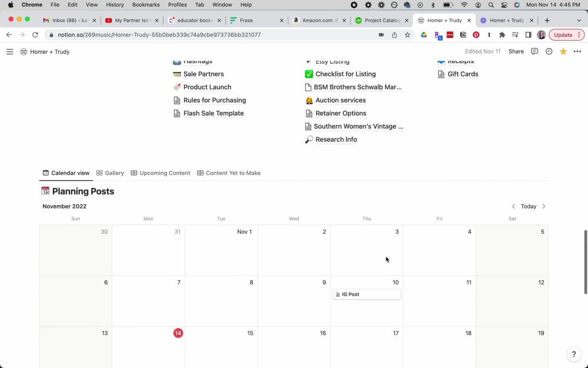Open the IG Post calendar entry on Nov 10
Image resolution: width=588 pixels, height=368 pixels.
(366, 294)
